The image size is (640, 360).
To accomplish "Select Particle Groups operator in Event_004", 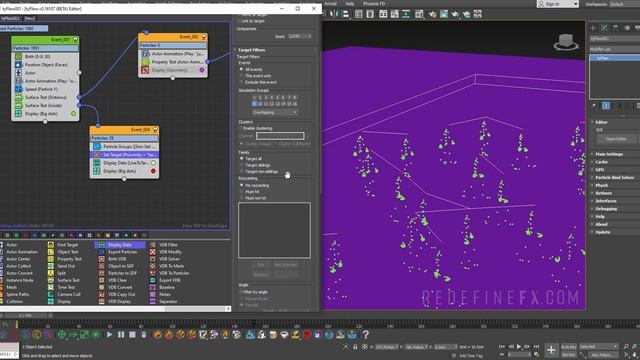I will tap(124, 146).
